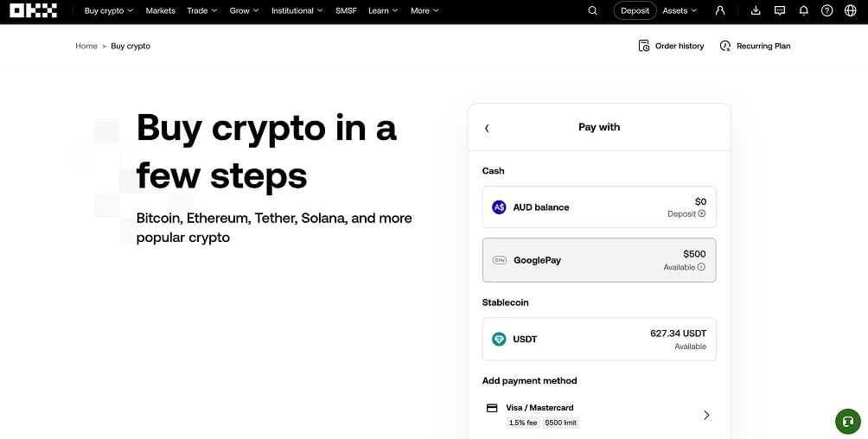Open the notifications bell
The image size is (868, 439).
tap(804, 10)
